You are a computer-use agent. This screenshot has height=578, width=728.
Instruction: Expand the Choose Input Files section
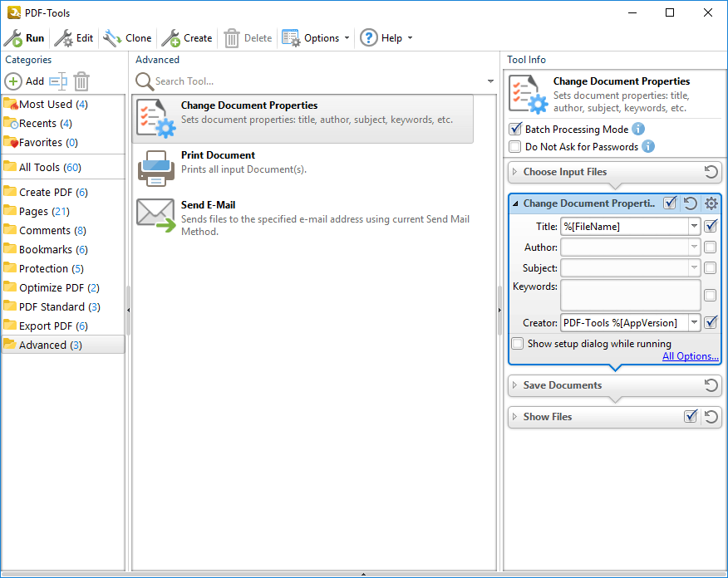(x=515, y=173)
